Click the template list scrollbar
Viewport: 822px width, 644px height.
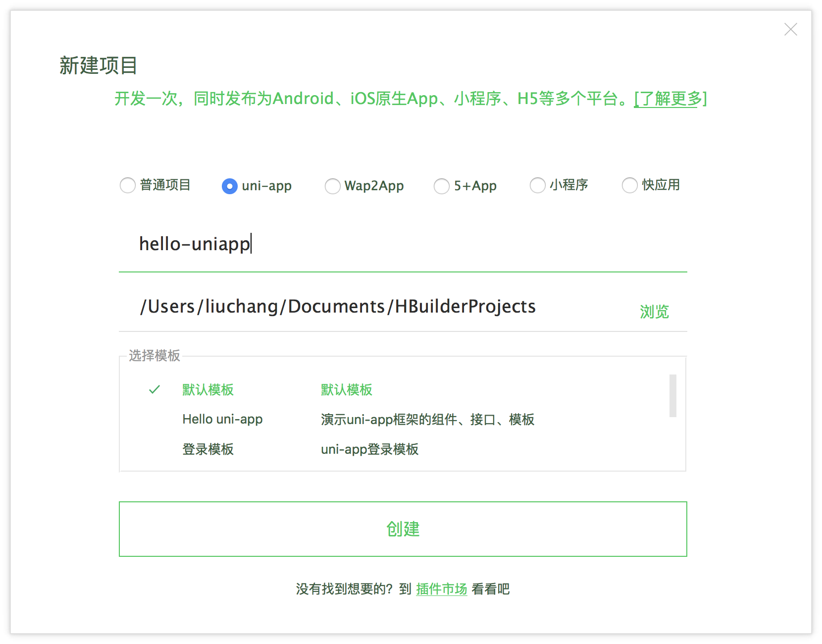tap(673, 396)
